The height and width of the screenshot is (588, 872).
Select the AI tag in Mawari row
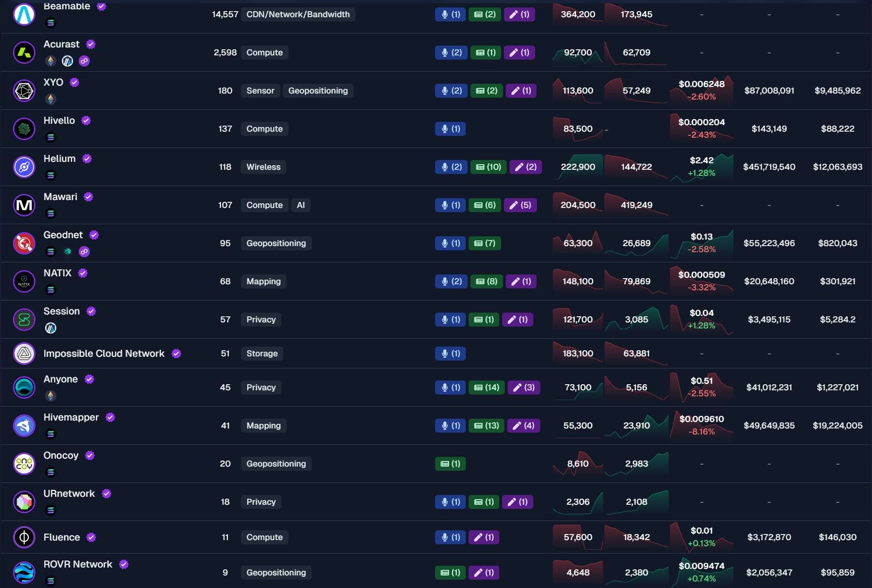(301, 205)
